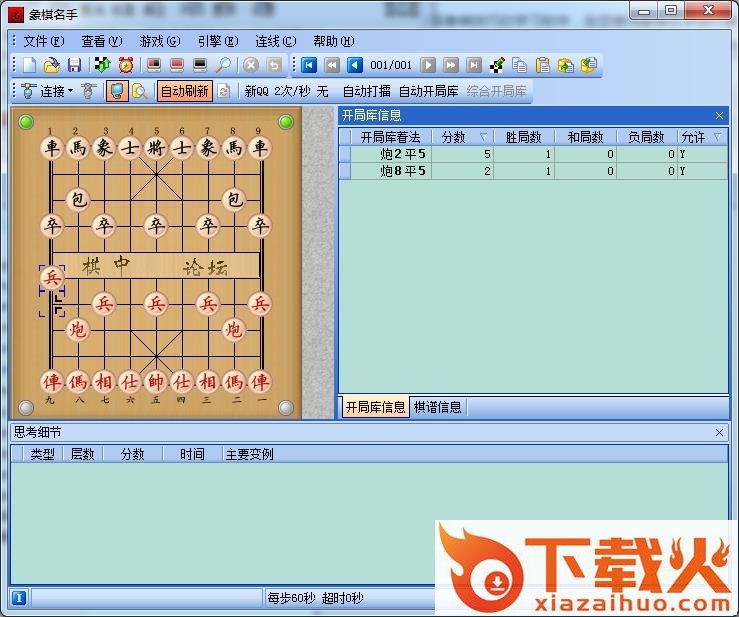Click the new file icon

coord(30,65)
